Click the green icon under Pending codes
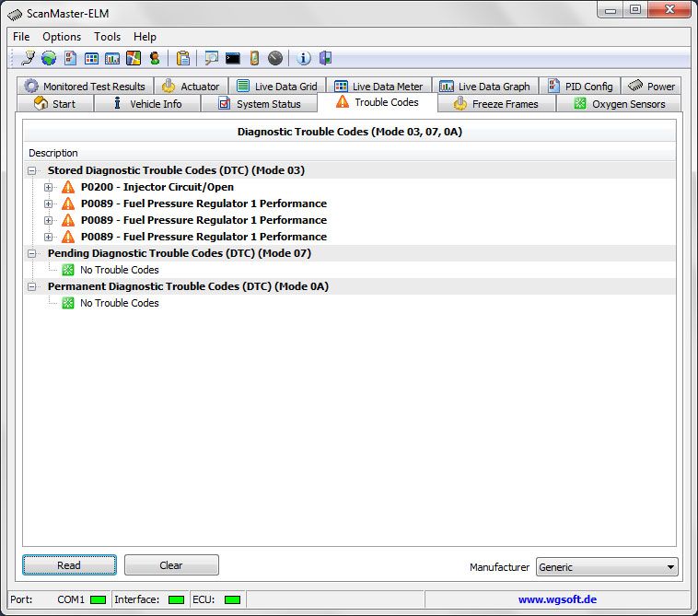 point(67,270)
